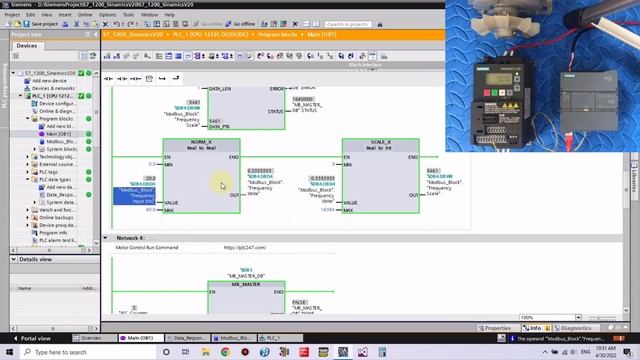This screenshot has height=360, width=640.
Task: Click the delete network icon in editor toolbar
Action: [x=117, y=56]
